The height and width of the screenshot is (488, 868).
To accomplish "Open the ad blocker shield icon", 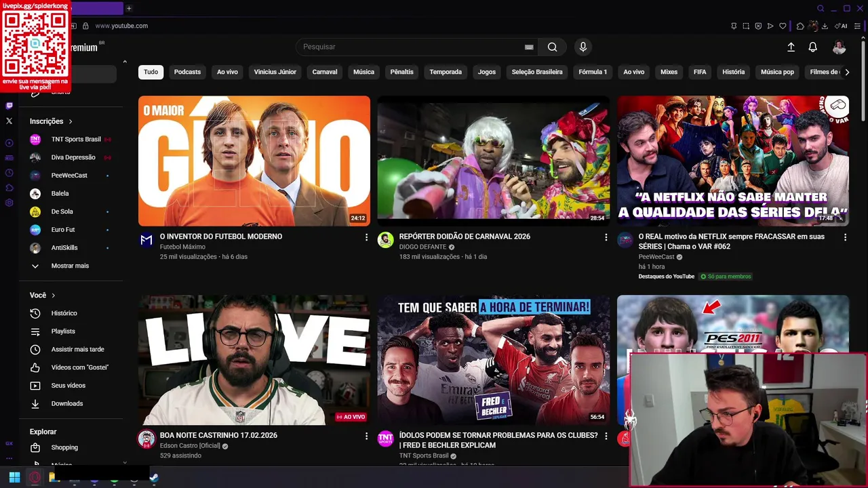I will pyautogui.click(x=758, y=26).
